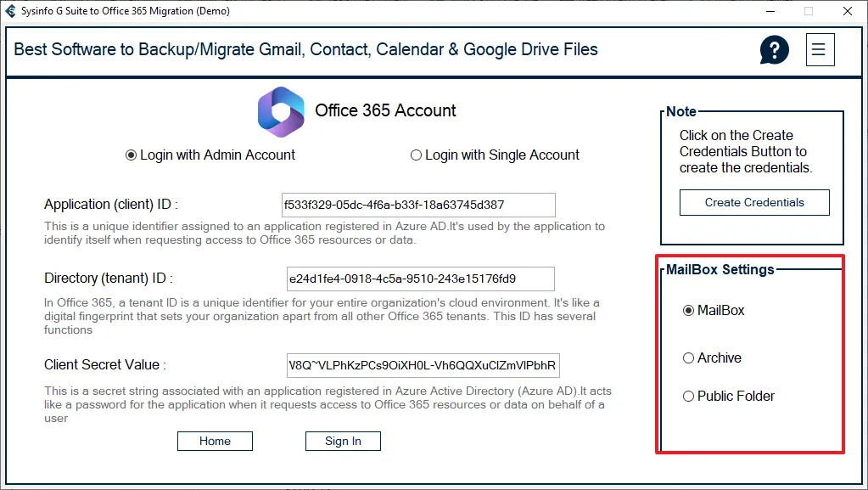
Task: Click the client secret description paragraph
Action: coord(328,404)
